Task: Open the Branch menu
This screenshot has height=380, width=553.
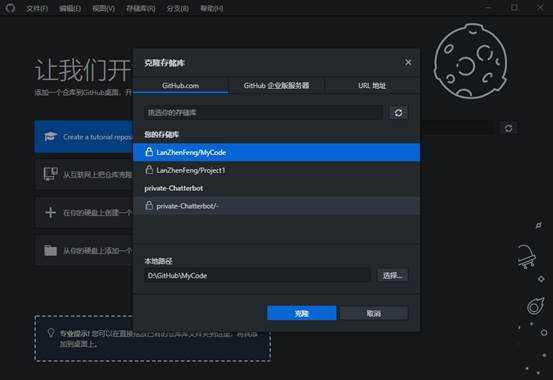Action: coord(178,8)
